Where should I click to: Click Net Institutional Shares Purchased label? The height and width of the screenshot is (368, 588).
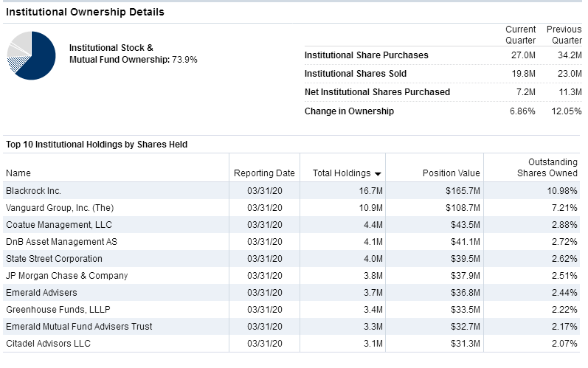click(377, 92)
